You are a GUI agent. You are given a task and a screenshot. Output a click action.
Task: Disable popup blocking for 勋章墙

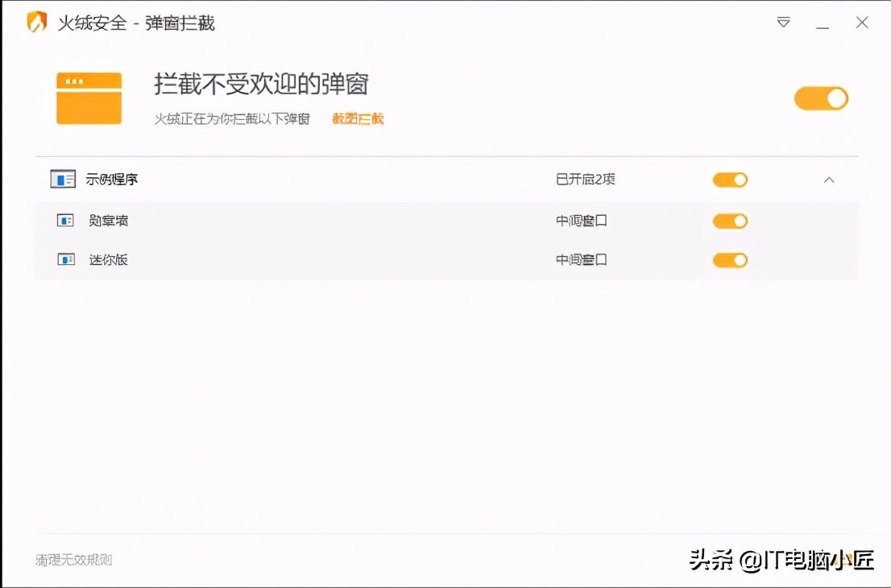pyautogui.click(x=729, y=220)
